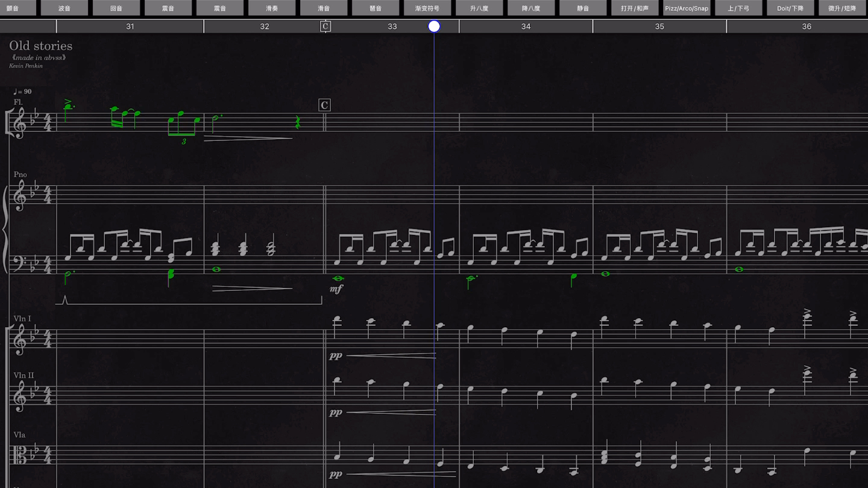Click the Vla instrument label

pos(19,435)
